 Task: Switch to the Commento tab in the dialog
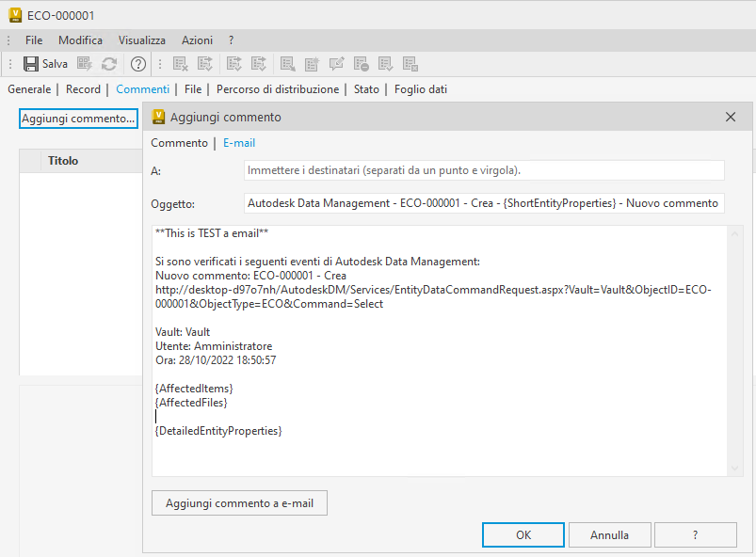pyautogui.click(x=180, y=143)
